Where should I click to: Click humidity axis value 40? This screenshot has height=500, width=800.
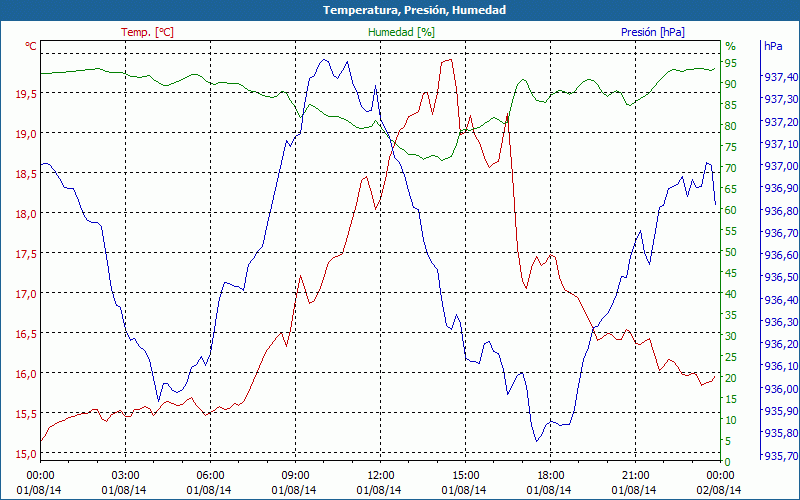[731, 294]
